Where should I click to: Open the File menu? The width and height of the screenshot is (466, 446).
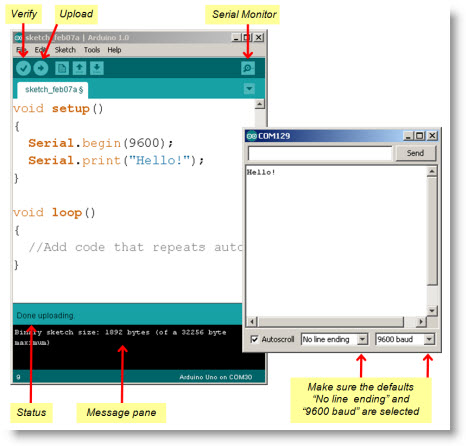pos(21,50)
